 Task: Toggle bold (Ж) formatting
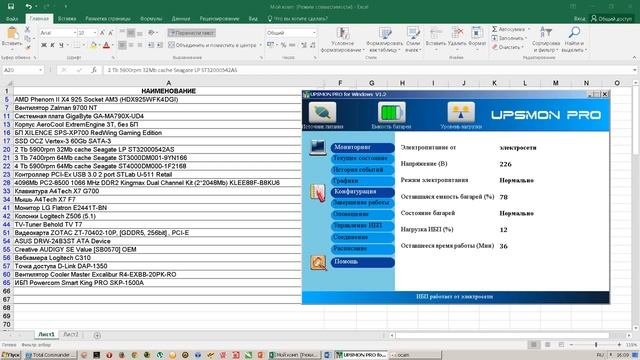[x=44, y=45]
